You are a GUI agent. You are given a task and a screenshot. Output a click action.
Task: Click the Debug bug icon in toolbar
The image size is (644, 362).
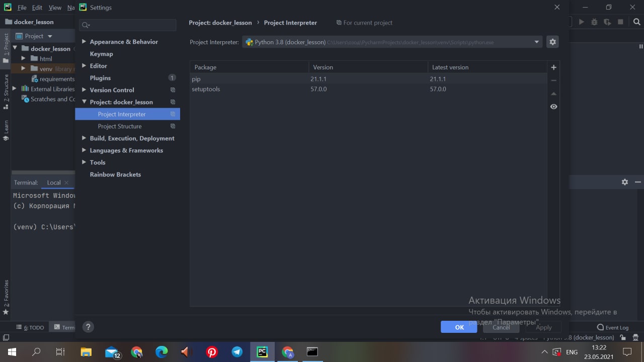coord(594,22)
